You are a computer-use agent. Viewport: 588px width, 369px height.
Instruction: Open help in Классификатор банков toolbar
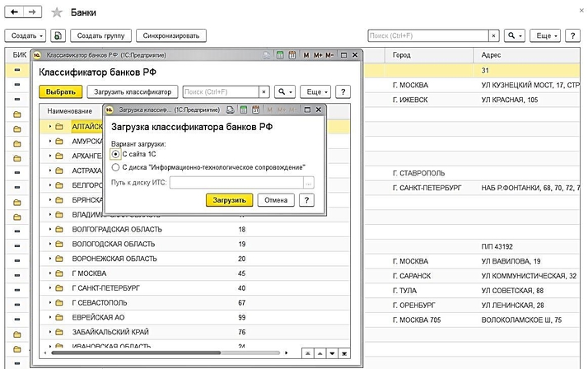[343, 92]
